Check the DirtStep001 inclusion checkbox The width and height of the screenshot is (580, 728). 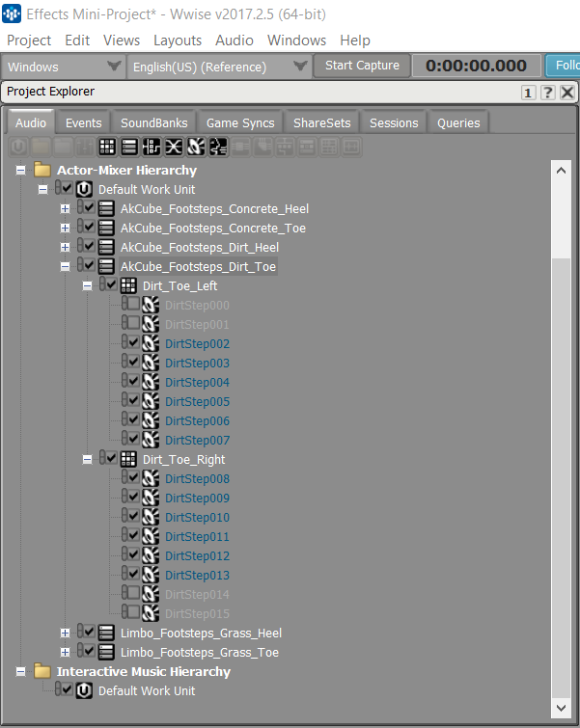(134, 322)
